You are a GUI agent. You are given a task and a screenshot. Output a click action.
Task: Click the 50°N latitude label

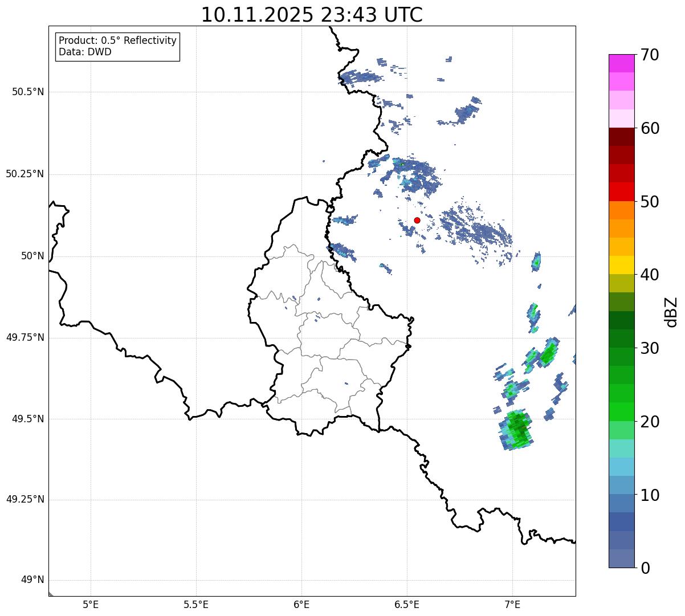click(x=32, y=256)
